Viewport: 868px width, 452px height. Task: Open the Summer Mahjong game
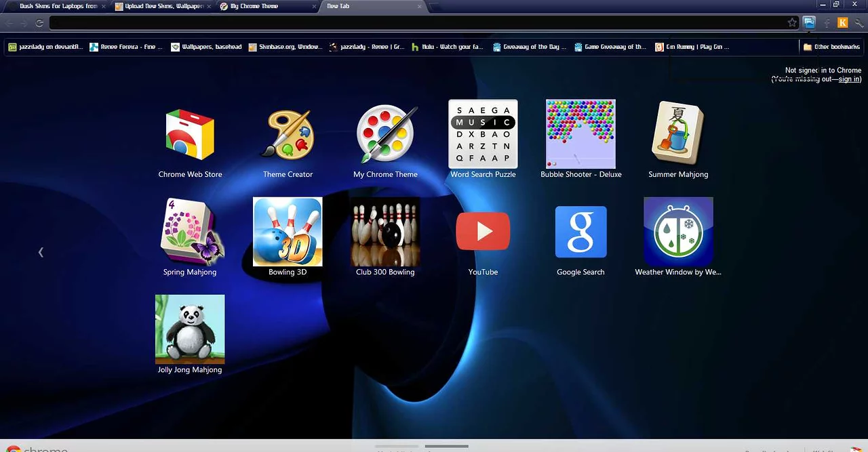pyautogui.click(x=678, y=134)
